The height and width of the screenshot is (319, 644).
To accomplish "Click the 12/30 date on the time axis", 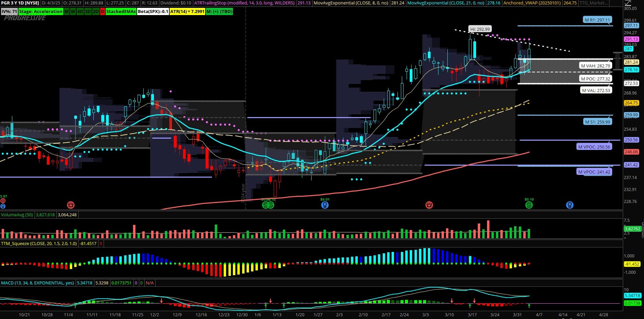I will coord(242,315).
